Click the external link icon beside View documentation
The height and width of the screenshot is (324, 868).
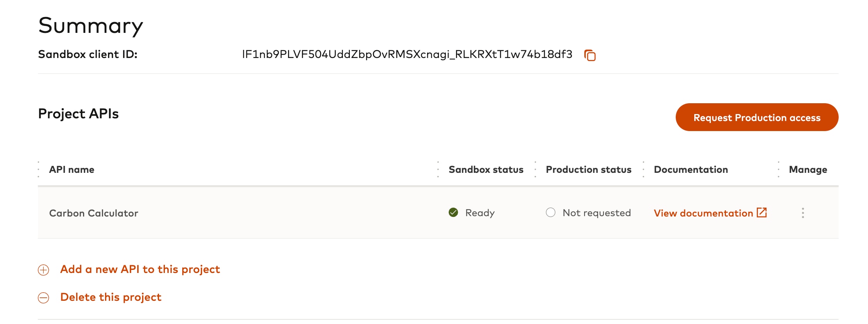coord(761,213)
